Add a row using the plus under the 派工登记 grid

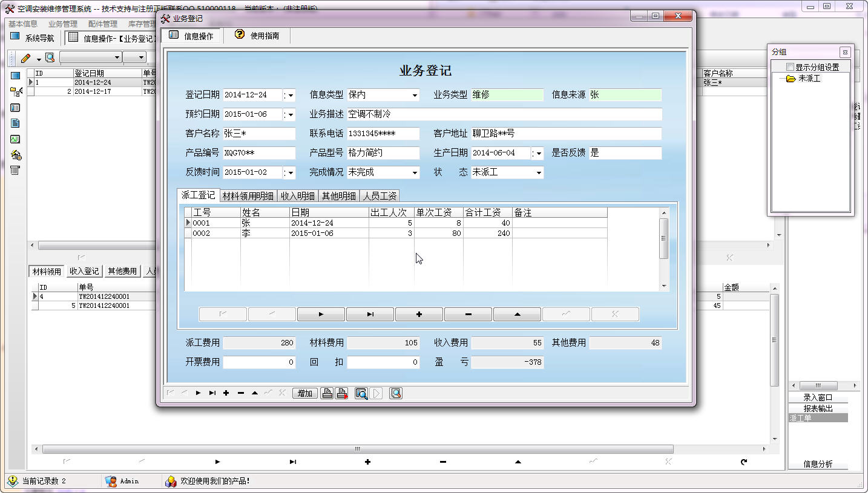[x=419, y=315]
